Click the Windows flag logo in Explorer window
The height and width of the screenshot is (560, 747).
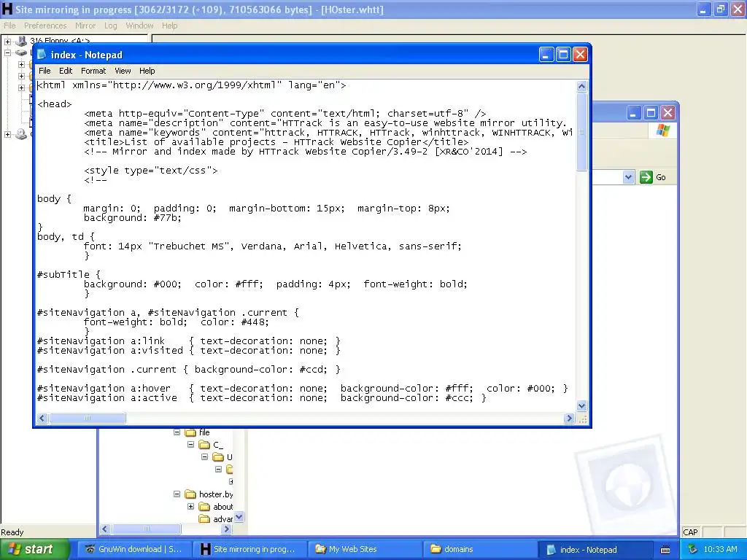(662, 131)
